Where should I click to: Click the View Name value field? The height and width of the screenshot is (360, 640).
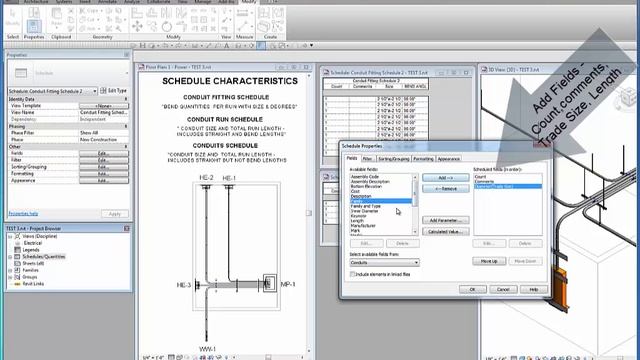[x=104, y=112]
